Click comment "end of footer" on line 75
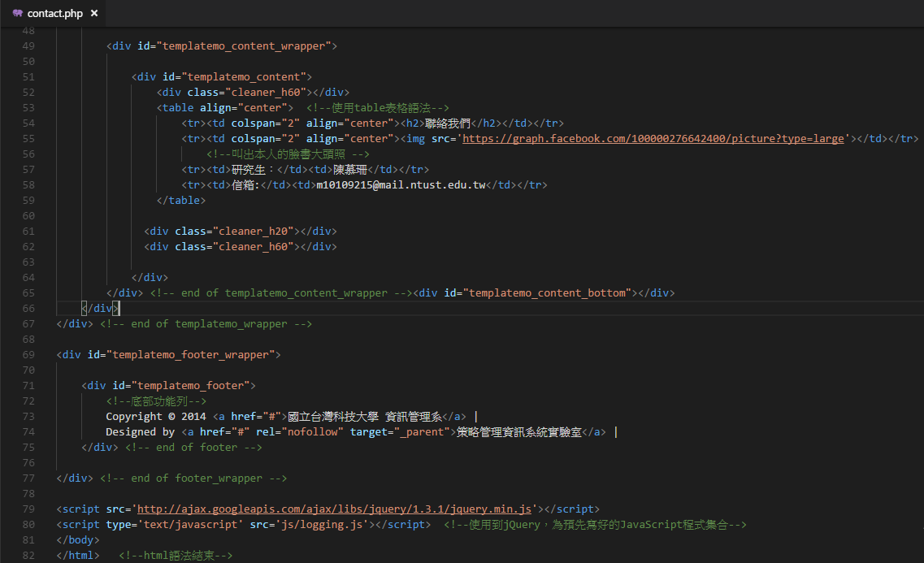The image size is (924, 563). pyautogui.click(x=193, y=448)
